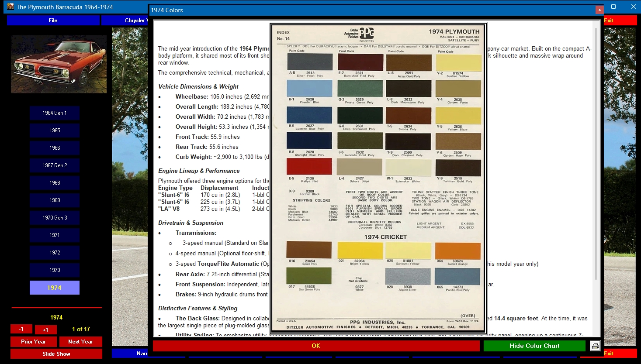The height and width of the screenshot is (364, 641).
Task: Select the 1972 year button
Action: pyautogui.click(x=55, y=253)
